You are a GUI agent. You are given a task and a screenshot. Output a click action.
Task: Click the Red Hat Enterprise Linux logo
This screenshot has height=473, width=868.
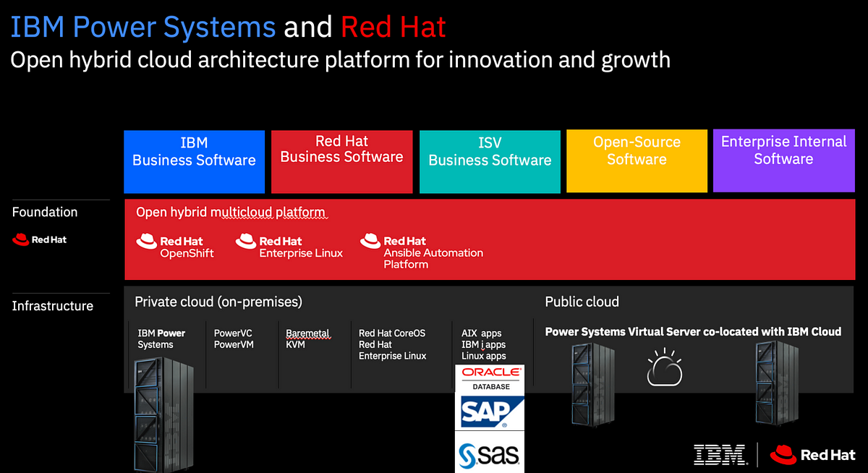[x=289, y=246]
